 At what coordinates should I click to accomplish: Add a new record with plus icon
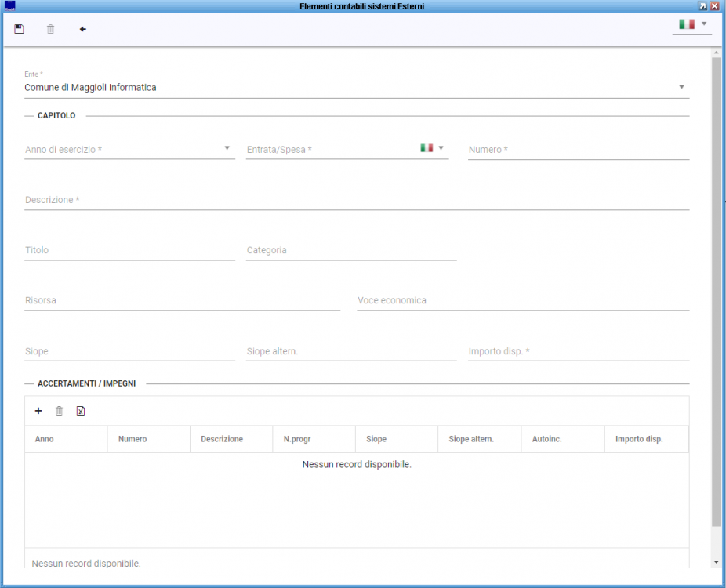38,411
